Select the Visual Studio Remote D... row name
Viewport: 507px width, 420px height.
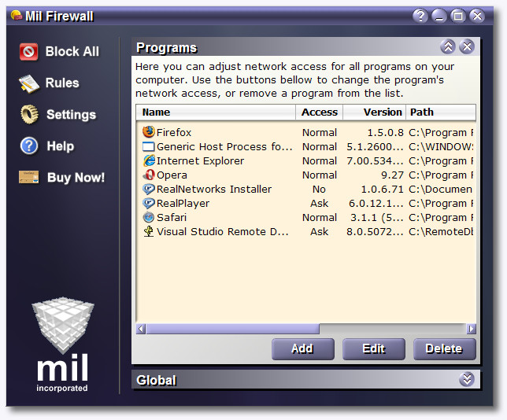pos(223,232)
